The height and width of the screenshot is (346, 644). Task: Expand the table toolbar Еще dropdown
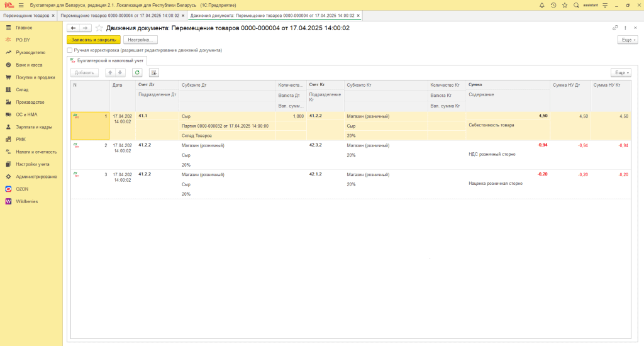coord(621,73)
